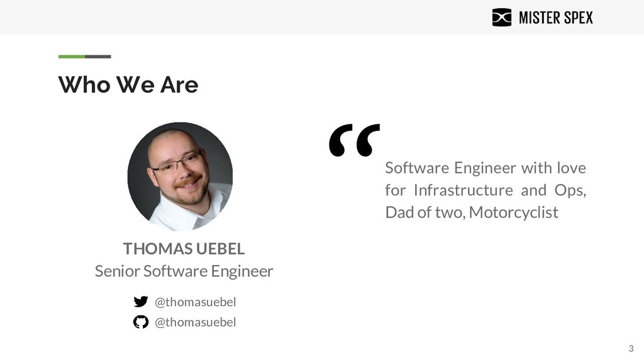This screenshot has height=362, width=644.
Task: Open the GitHub handle @thomasuebel link
Action: [195, 322]
